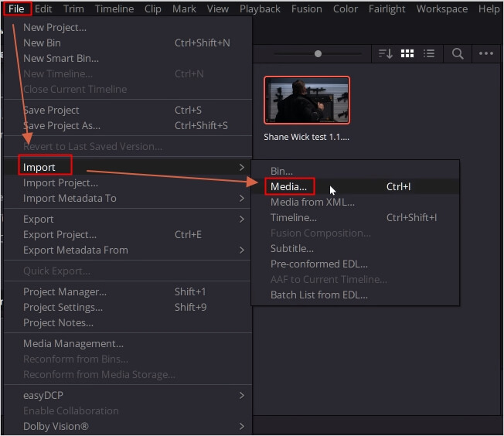Click Save Project menu entry
The width and height of the screenshot is (504, 436).
(51, 110)
